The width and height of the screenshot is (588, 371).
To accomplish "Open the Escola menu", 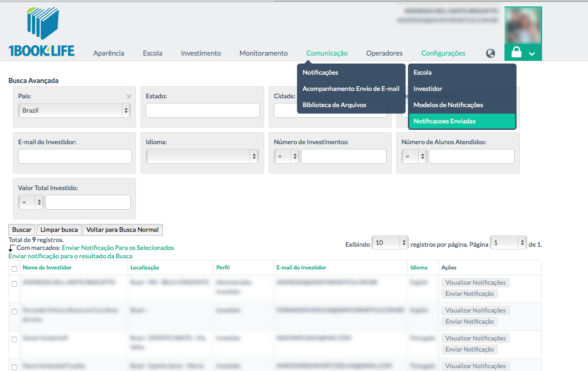I will click(x=153, y=53).
